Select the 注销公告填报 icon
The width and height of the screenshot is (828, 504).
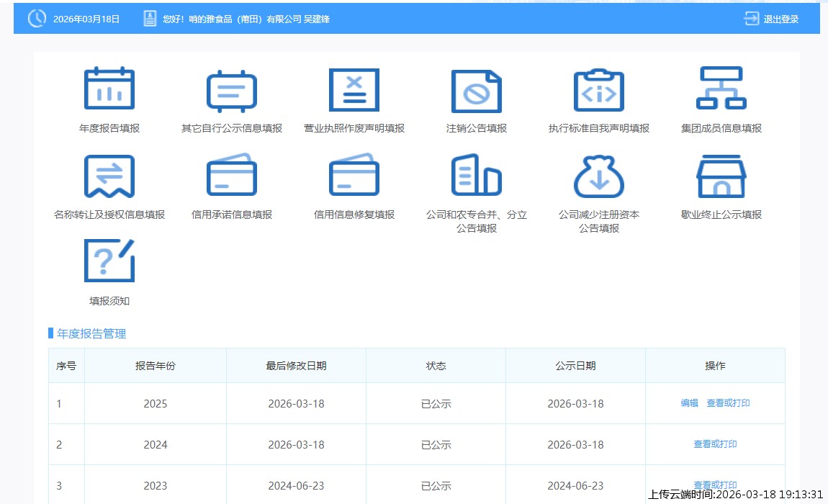point(477,91)
